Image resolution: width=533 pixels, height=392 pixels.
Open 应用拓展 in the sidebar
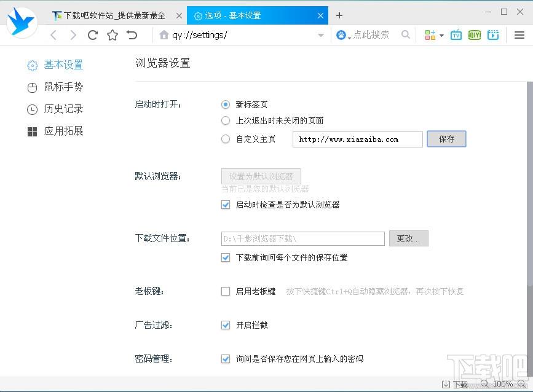63,131
